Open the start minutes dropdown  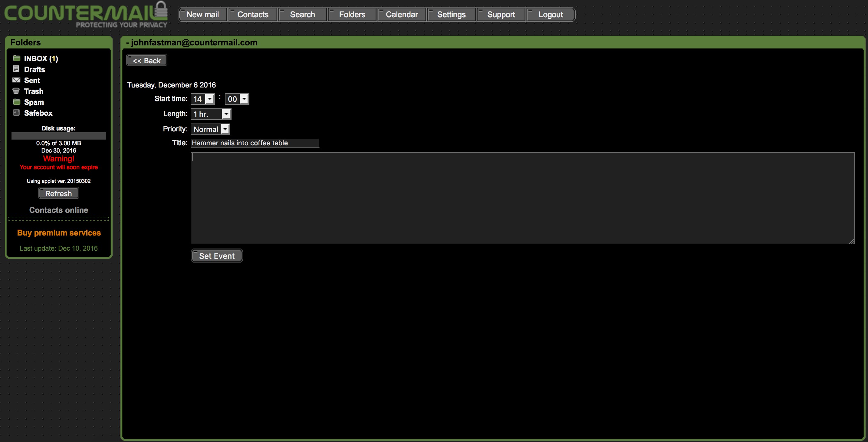coord(237,99)
